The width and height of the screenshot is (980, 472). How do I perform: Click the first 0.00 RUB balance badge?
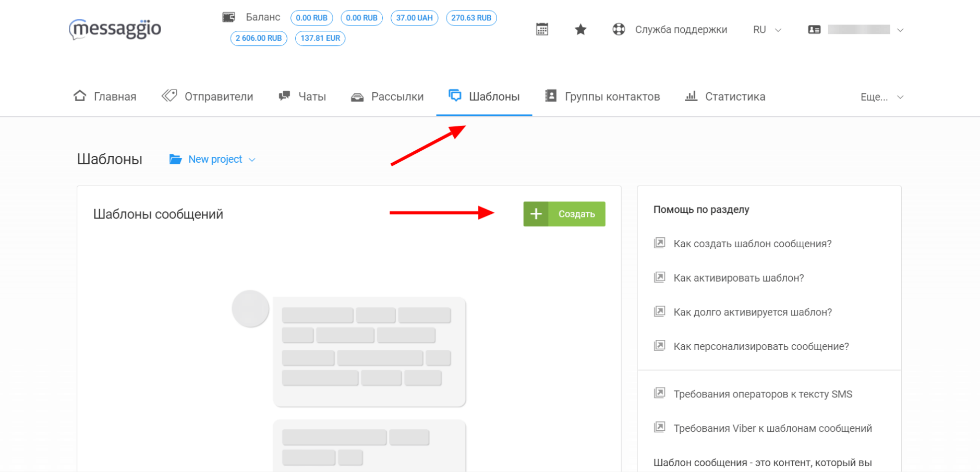click(312, 18)
